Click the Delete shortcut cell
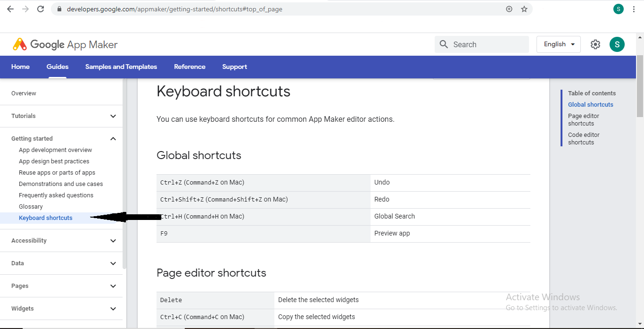The height and width of the screenshot is (329, 644). (x=215, y=300)
